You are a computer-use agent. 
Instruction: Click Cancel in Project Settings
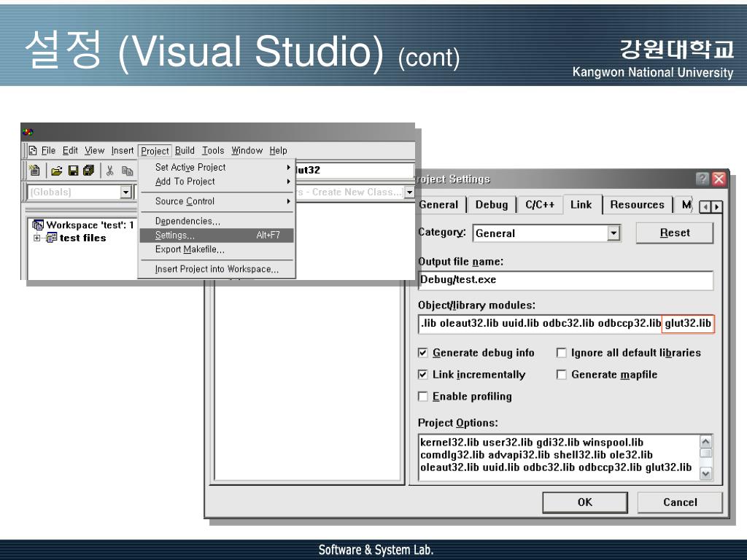pos(680,502)
